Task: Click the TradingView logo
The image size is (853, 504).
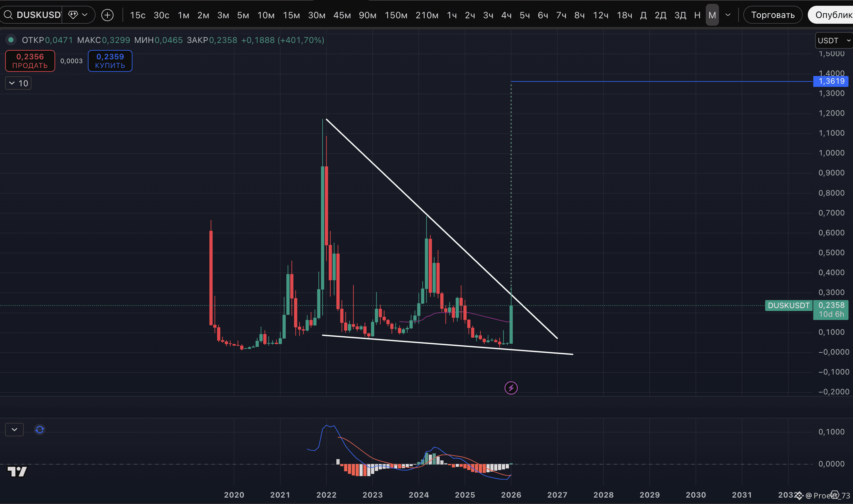Action: pos(17,471)
